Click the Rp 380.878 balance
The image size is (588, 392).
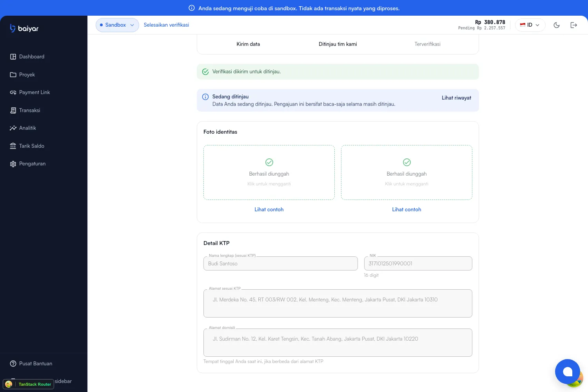(x=490, y=22)
